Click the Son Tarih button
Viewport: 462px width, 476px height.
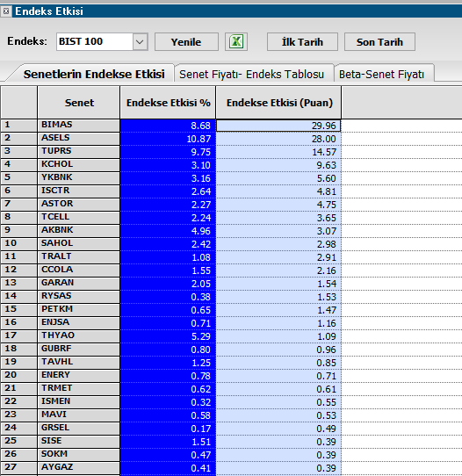[379, 41]
